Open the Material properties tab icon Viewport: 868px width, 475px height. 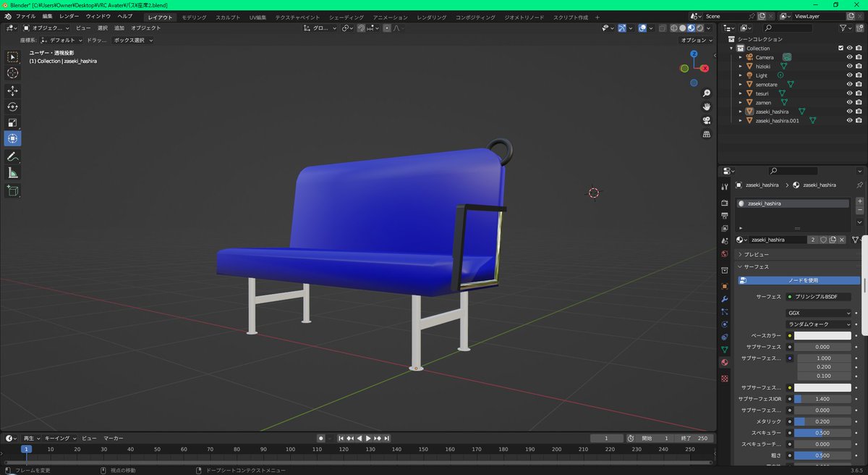pyautogui.click(x=725, y=362)
